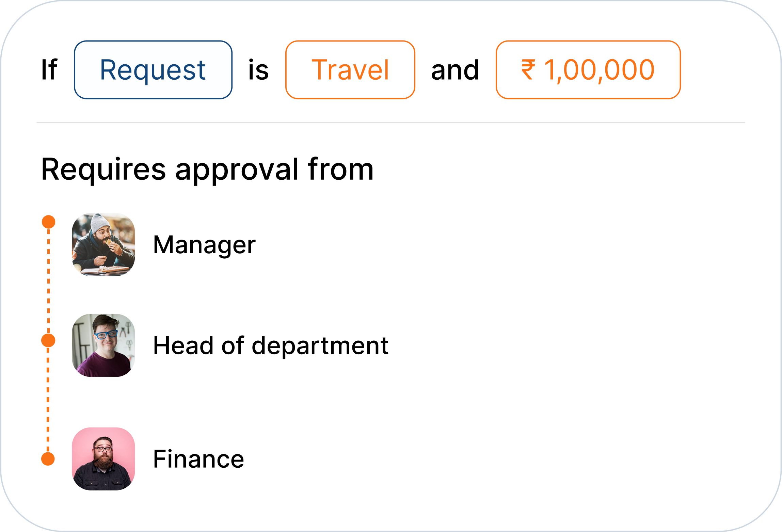Screen dimensions: 782x532
Task: Select the middle orange dot in approval chain
Action: (48, 340)
